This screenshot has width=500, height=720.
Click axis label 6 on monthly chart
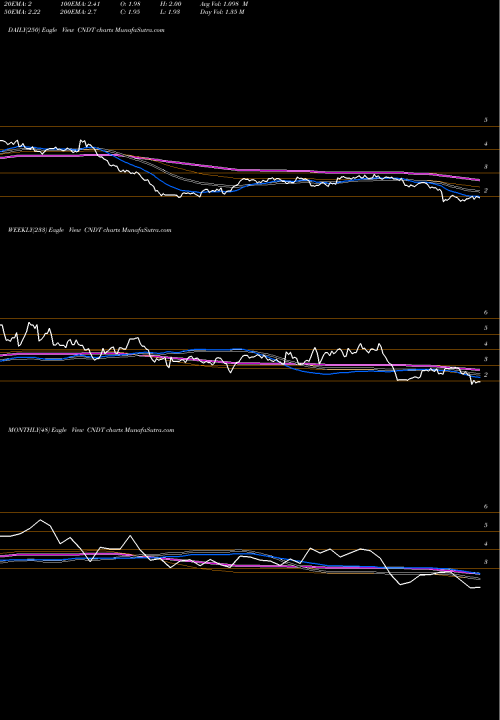[x=485, y=506]
